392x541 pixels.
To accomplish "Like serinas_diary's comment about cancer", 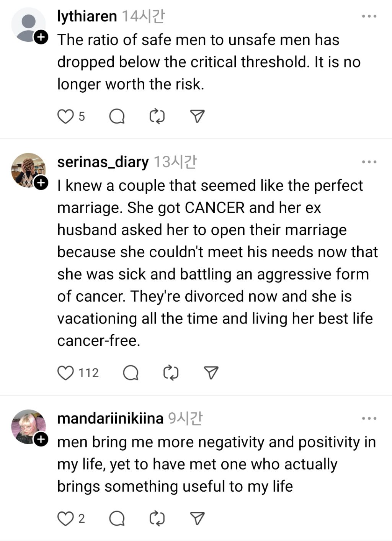I will (x=65, y=373).
